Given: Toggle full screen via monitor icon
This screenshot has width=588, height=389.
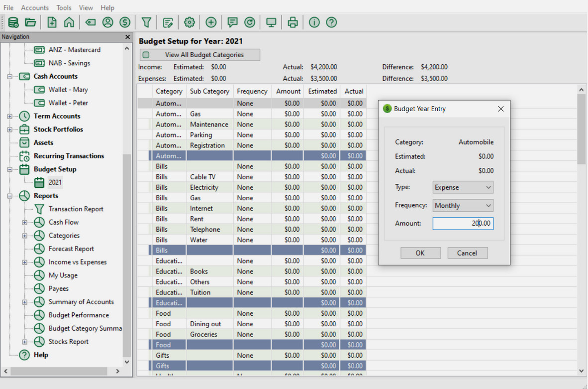Looking at the screenshot, I should tap(271, 22).
